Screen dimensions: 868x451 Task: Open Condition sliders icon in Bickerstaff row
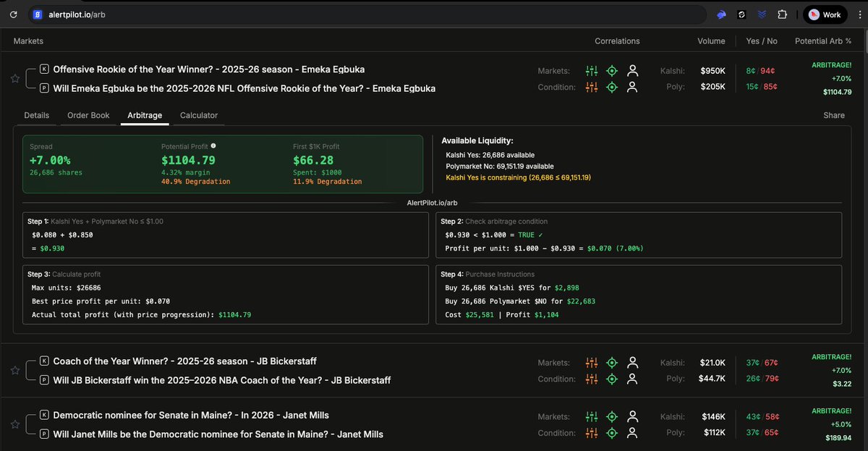[x=592, y=379]
